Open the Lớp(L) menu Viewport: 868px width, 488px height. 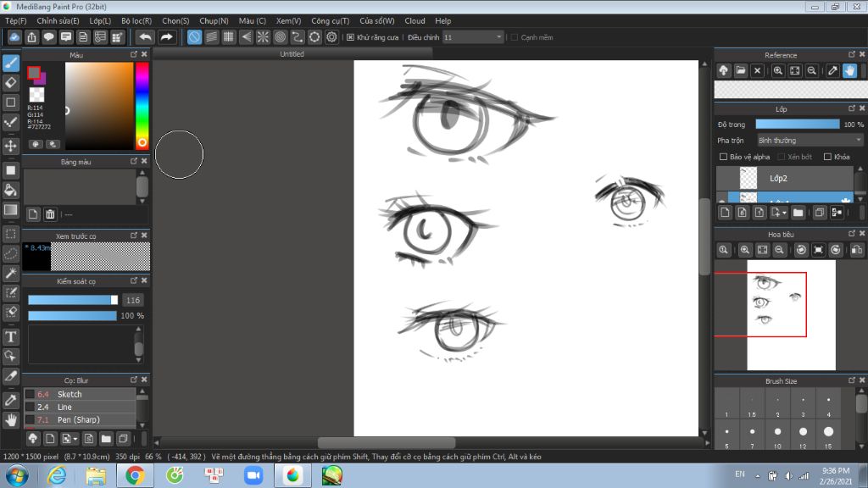tap(100, 21)
